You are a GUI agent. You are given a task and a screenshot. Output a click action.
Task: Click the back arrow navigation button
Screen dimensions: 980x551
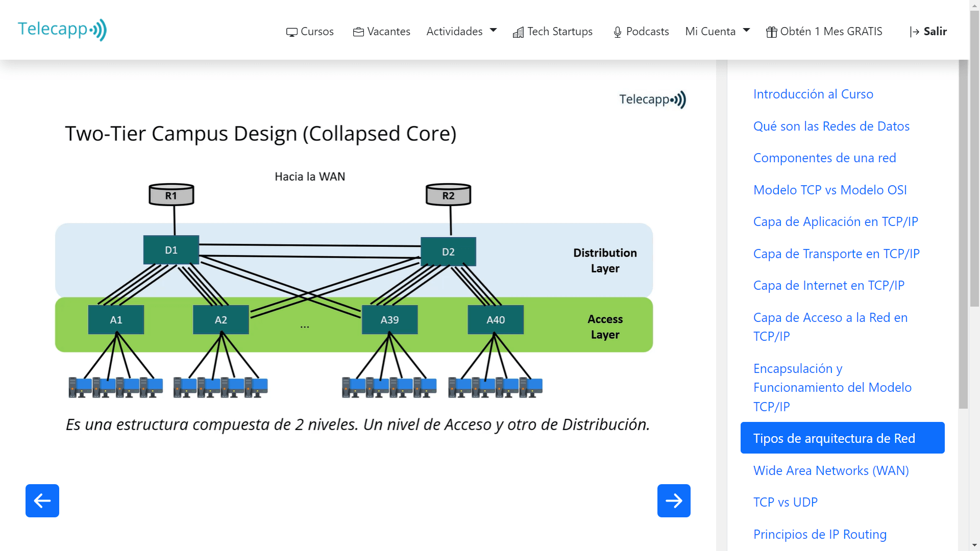[42, 500]
